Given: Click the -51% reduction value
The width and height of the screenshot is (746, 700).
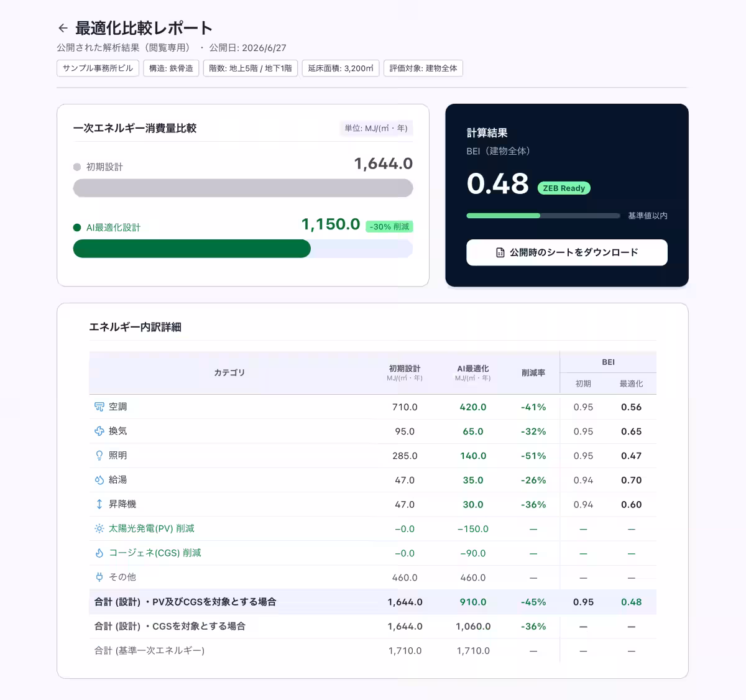Looking at the screenshot, I should 533,456.
